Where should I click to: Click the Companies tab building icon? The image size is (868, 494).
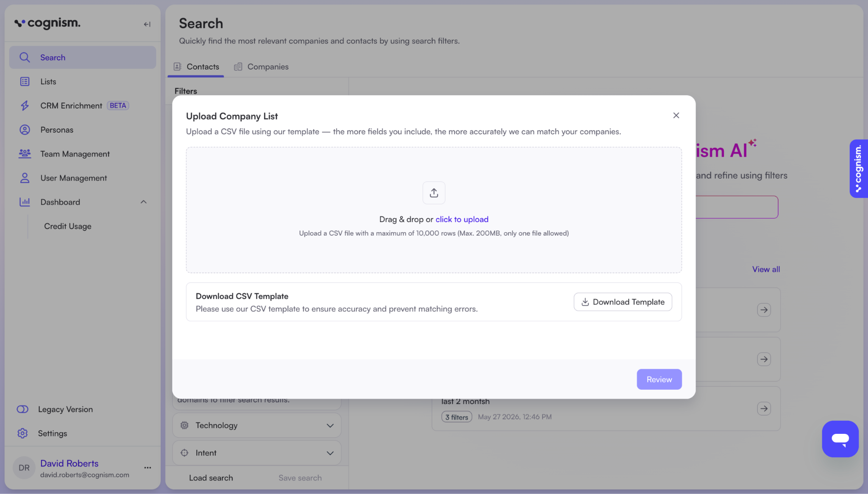[238, 67]
